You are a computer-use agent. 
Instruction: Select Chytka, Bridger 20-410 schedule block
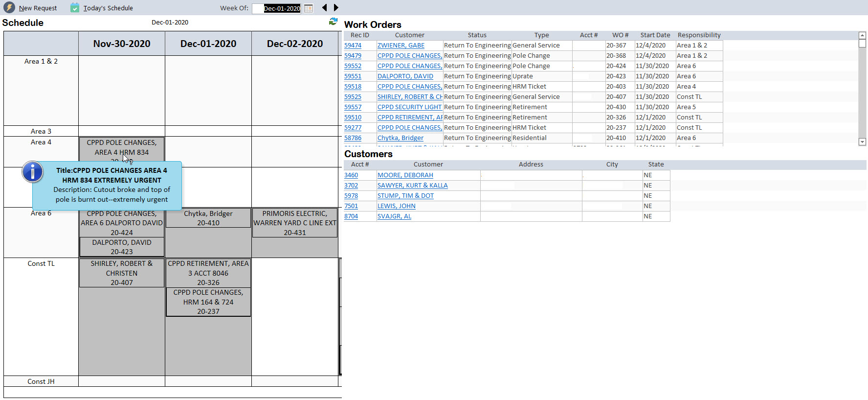coord(208,218)
